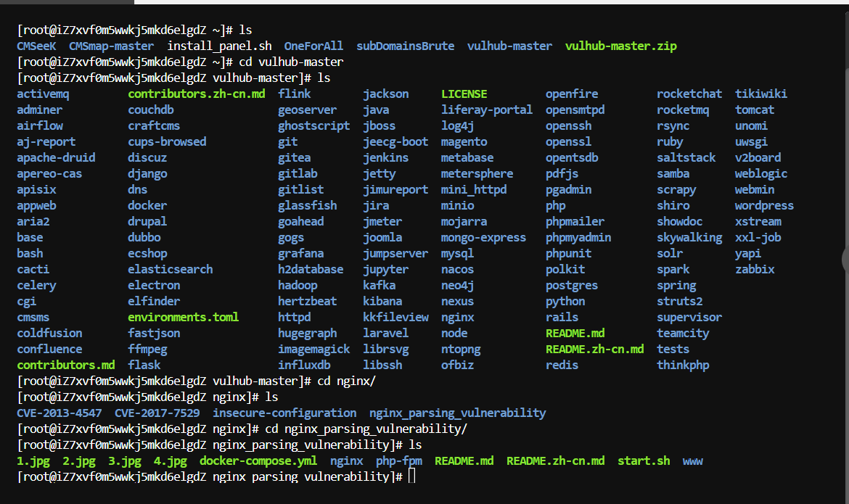Click the drupal directory name
The width and height of the screenshot is (849, 504).
147,221
